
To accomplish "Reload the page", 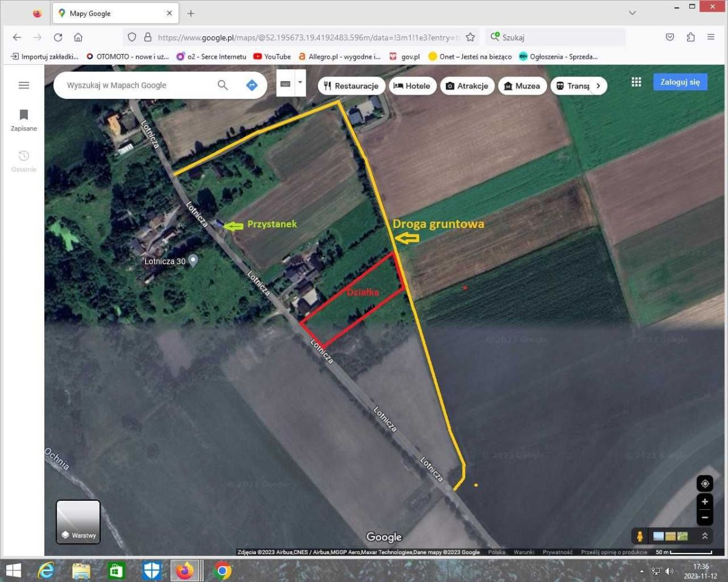I will click(x=58, y=37).
